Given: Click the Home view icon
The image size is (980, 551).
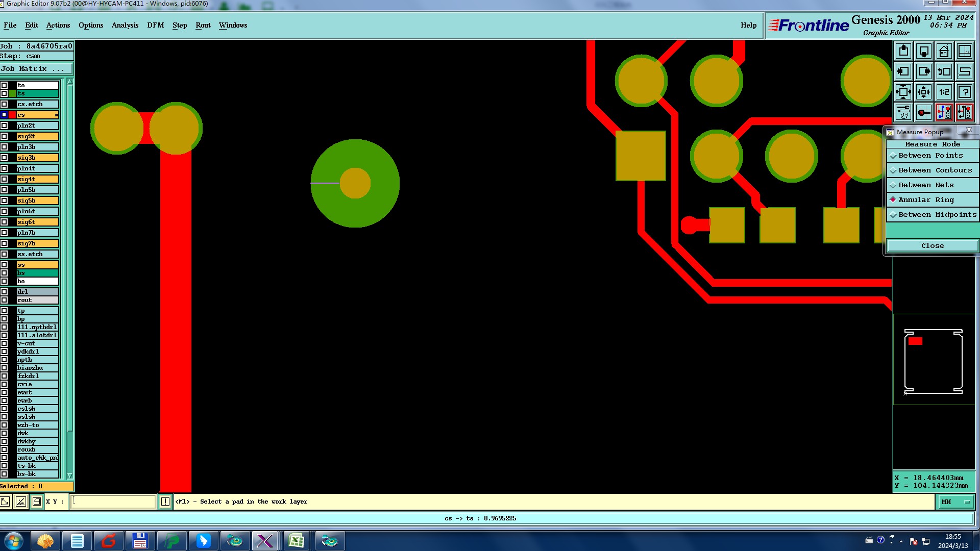Looking at the screenshot, I should pos(944,52).
